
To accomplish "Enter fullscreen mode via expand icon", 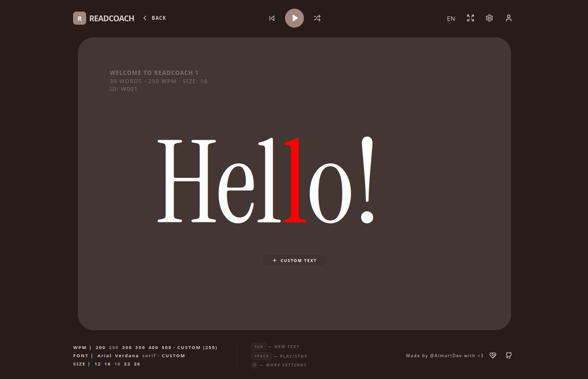I will pyautogui.click(x=470, y=18).
